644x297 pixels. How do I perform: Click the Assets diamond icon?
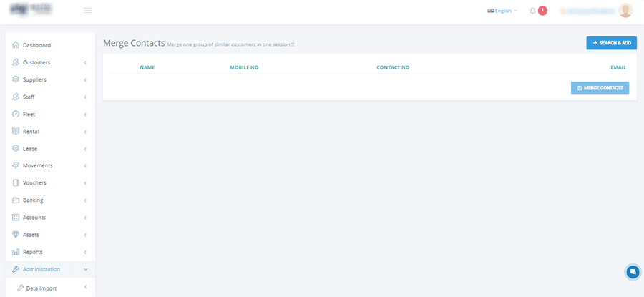16,235
